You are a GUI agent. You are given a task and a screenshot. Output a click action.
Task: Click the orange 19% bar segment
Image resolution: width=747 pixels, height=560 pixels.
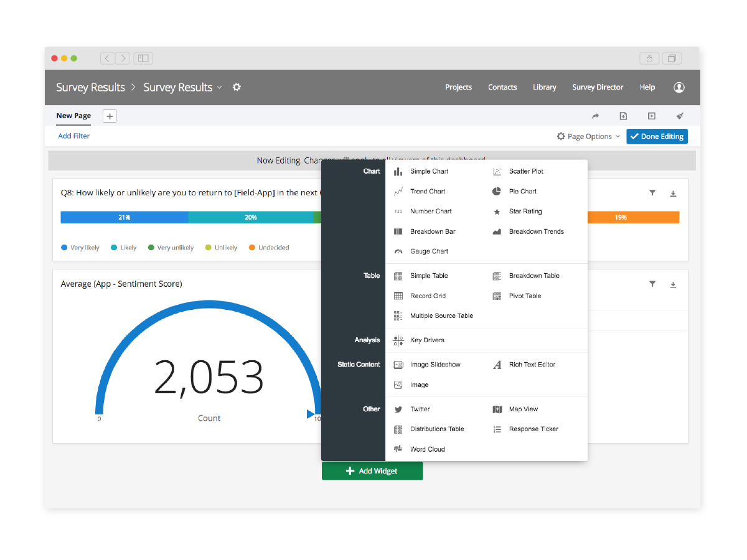[632, 217]
